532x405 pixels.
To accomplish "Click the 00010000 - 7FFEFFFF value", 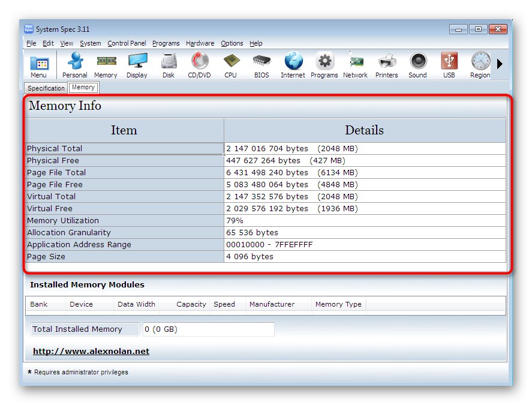I will (x=269, y=245).
